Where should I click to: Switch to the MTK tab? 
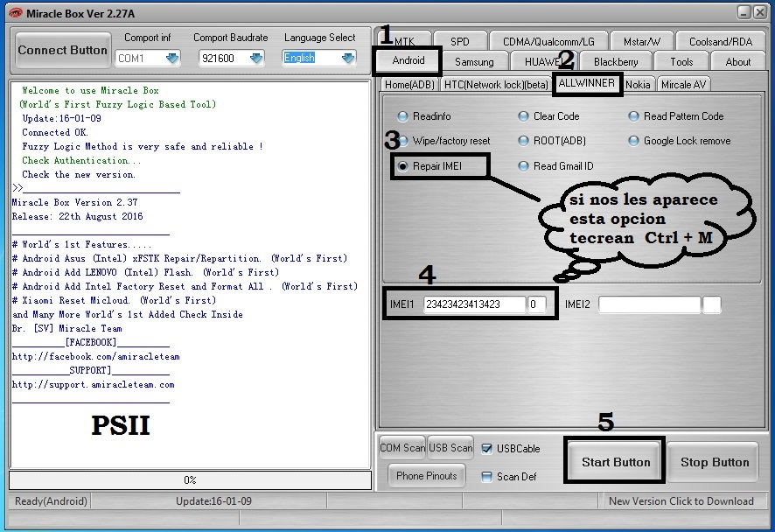[405, 41]
